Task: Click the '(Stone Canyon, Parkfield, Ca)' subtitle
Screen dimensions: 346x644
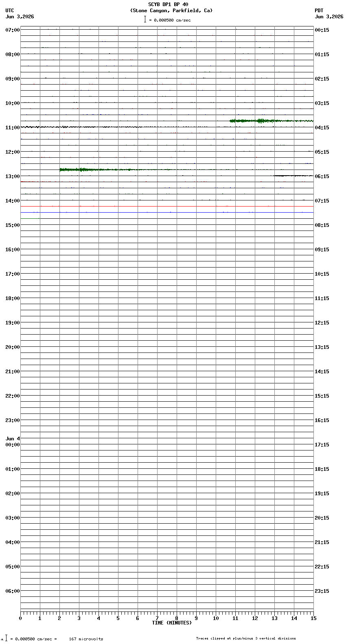Action: [x=171, y=11]
